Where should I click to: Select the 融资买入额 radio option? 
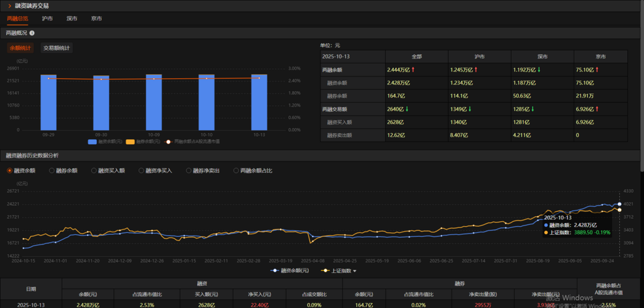94,171
